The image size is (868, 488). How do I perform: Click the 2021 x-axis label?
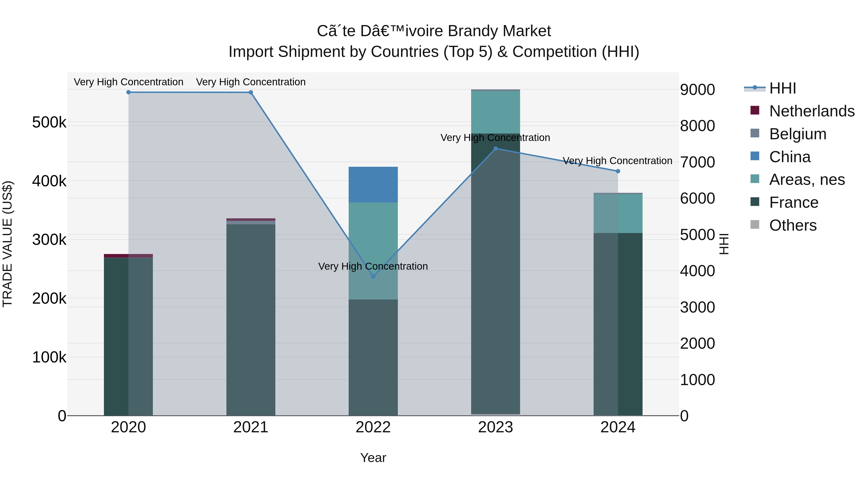(251, 427)
